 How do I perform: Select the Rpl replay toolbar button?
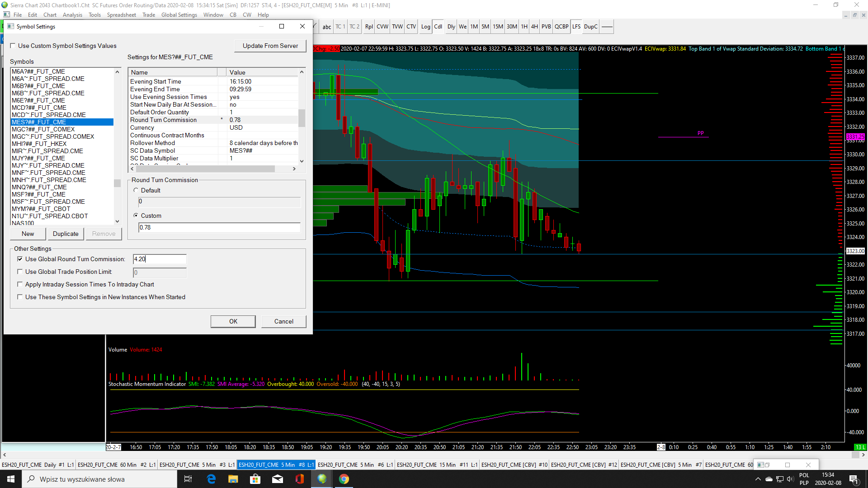tap(369, 27)
